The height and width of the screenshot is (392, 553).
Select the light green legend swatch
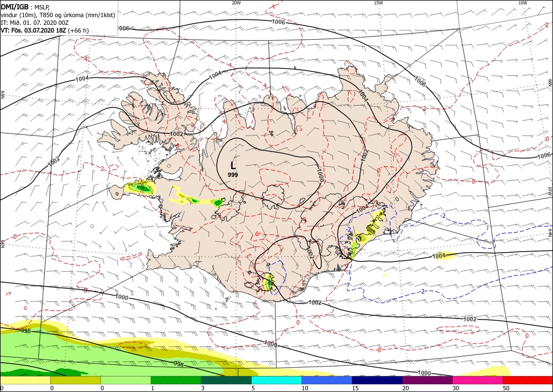[126, 380]
